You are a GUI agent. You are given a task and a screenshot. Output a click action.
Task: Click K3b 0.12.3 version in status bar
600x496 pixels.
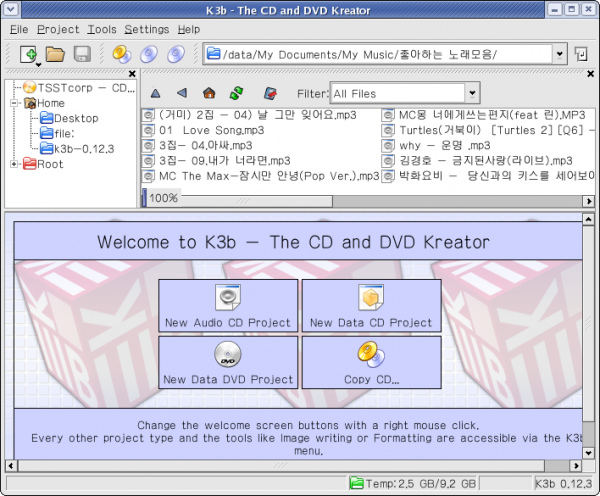(x=563, y=484)
